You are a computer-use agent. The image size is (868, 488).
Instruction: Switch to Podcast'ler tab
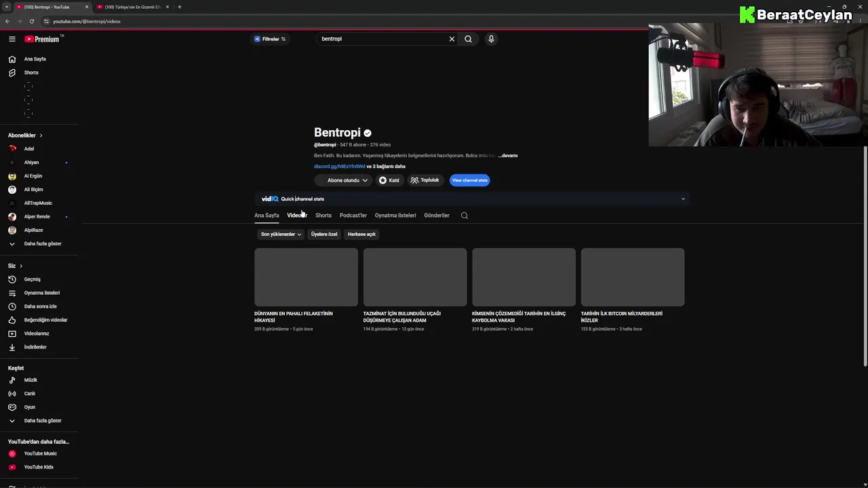pyautogui.click(x=353, y=216)
